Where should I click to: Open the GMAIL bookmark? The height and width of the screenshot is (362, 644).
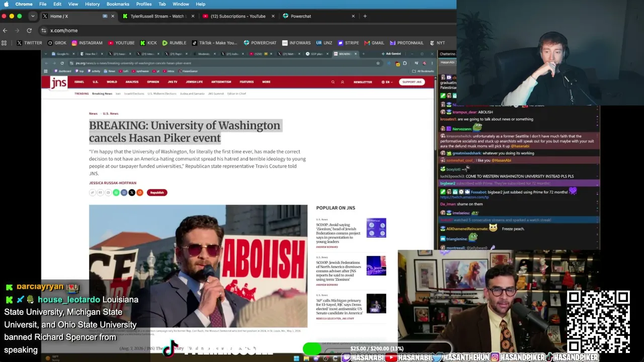374,43
